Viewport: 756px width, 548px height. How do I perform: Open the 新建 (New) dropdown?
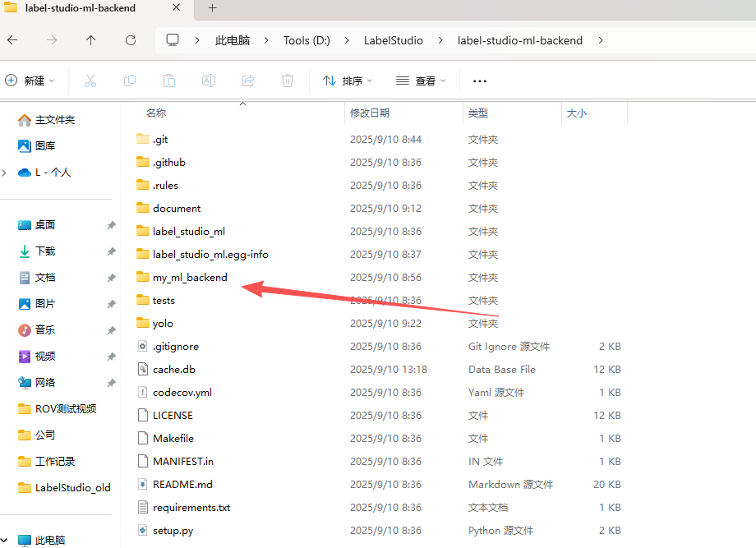30,81
